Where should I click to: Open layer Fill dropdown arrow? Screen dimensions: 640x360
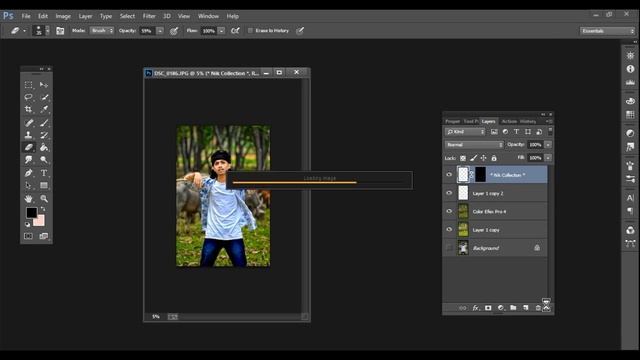(548, 158)
